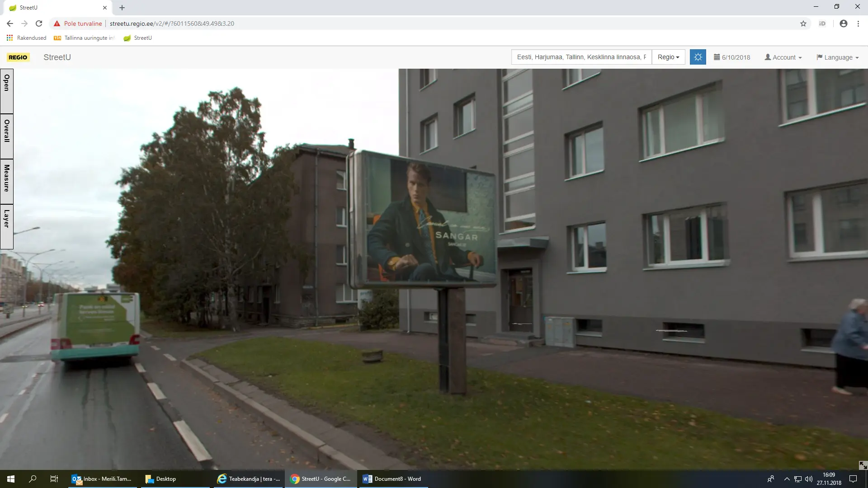The width and height of the screenshot is (868, 488).
Task: Open Chrome profile avatar icon
Action: (x=843, y=23)
